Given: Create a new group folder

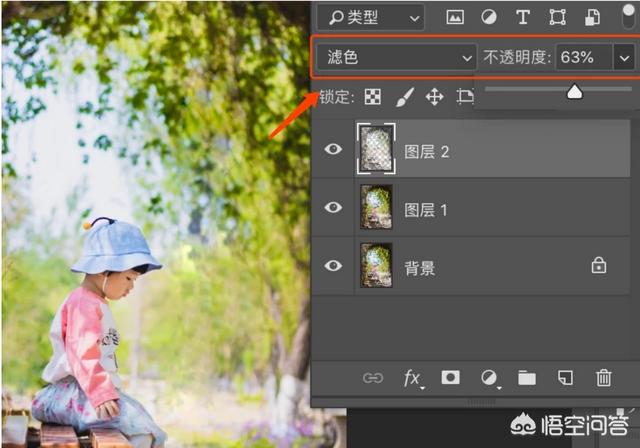Looking at the screenshot, I should click(x=527, y=378).
